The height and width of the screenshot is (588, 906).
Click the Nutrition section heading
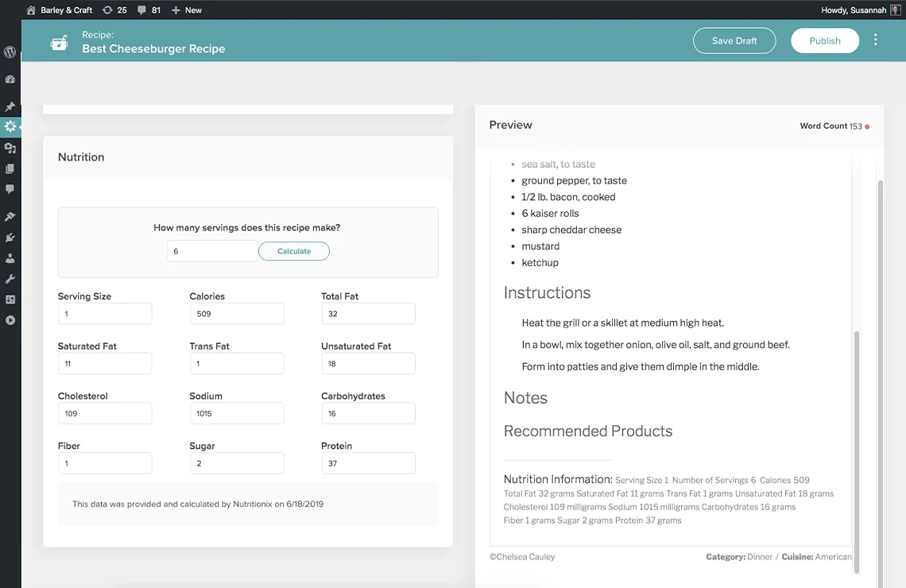coord(81,157)
